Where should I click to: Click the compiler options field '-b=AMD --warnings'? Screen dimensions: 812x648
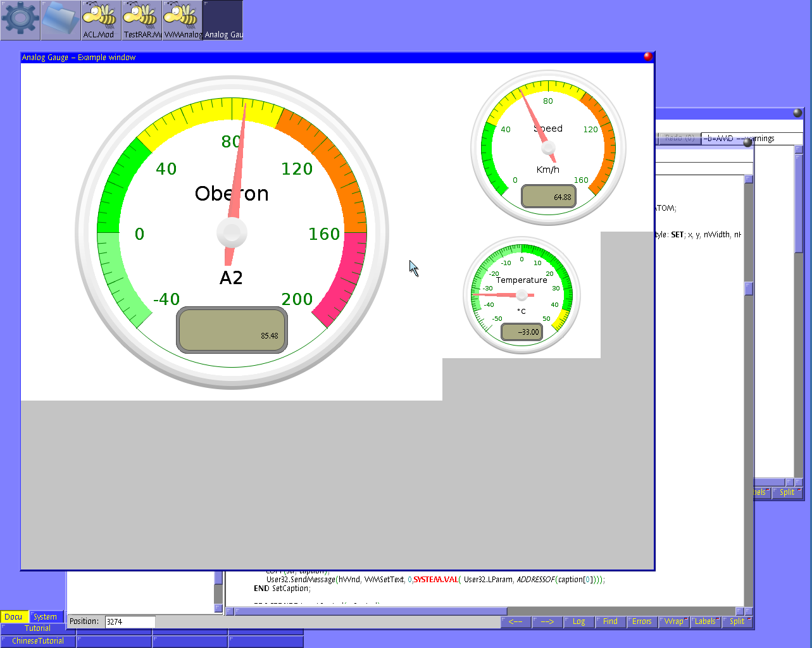(751, 139)
